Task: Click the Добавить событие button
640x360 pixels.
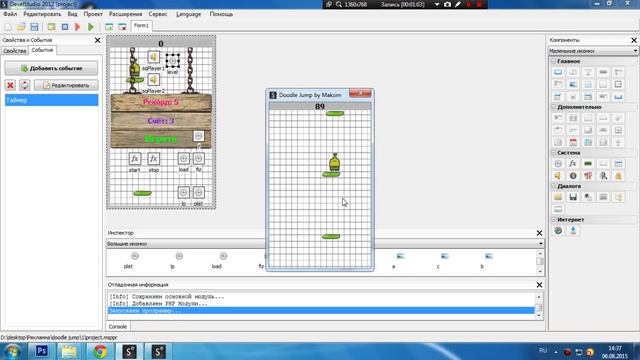Action: click(51, 69)
